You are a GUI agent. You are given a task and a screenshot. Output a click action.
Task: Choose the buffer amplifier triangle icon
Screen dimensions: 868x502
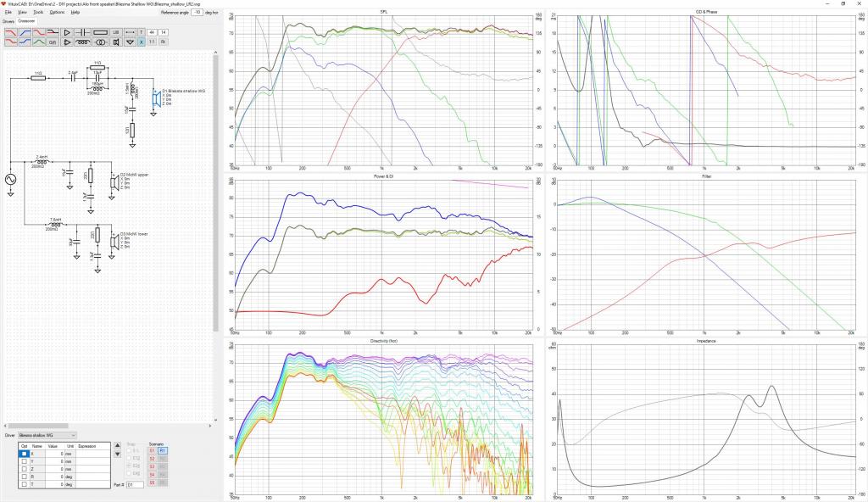point(67,33)
